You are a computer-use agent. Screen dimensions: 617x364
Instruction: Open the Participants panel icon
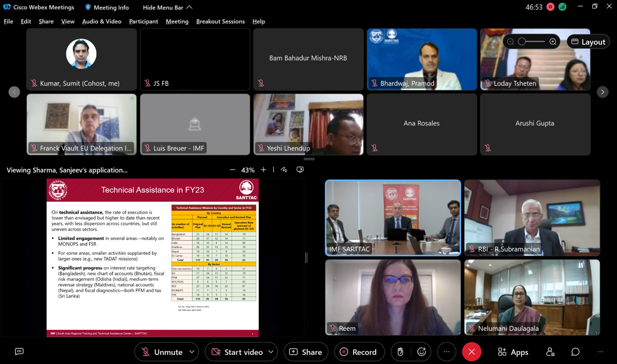550,352
